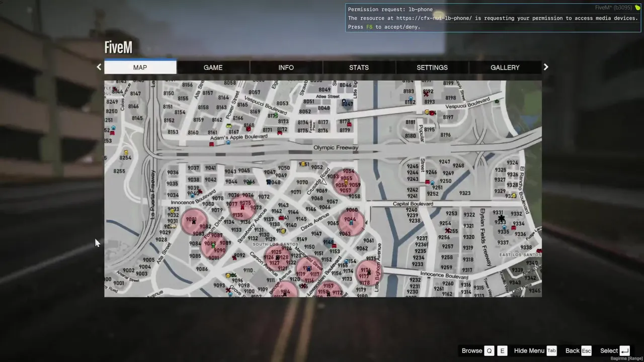This screenshot has width=644, height=362.
Task: Click the green status indicator beside FiveM build
Action: (x=637, y=8)
